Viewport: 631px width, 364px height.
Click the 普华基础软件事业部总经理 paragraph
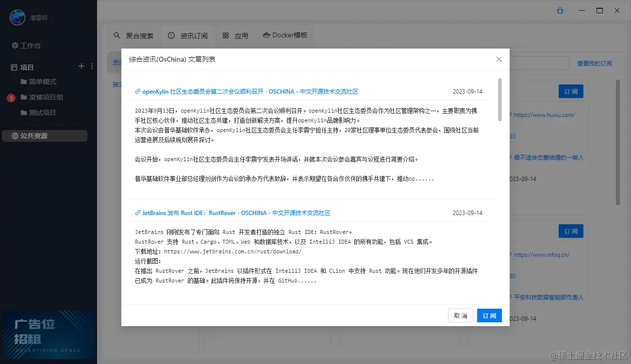coord(284,179)
